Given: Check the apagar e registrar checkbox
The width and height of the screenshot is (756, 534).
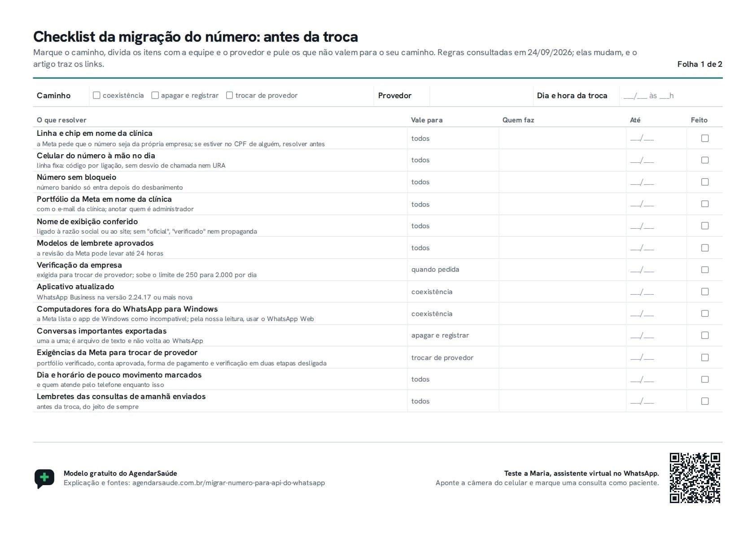Looking at the screenshot, I should (x=155, y=95).
